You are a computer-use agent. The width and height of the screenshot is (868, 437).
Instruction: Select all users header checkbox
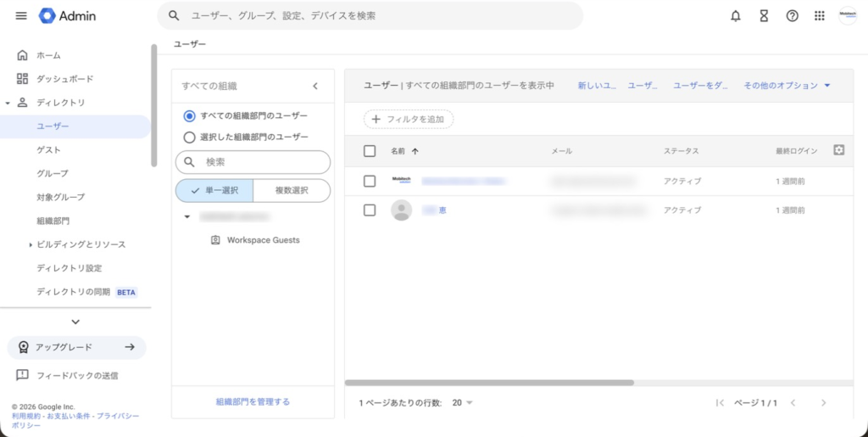pos(370,151)
